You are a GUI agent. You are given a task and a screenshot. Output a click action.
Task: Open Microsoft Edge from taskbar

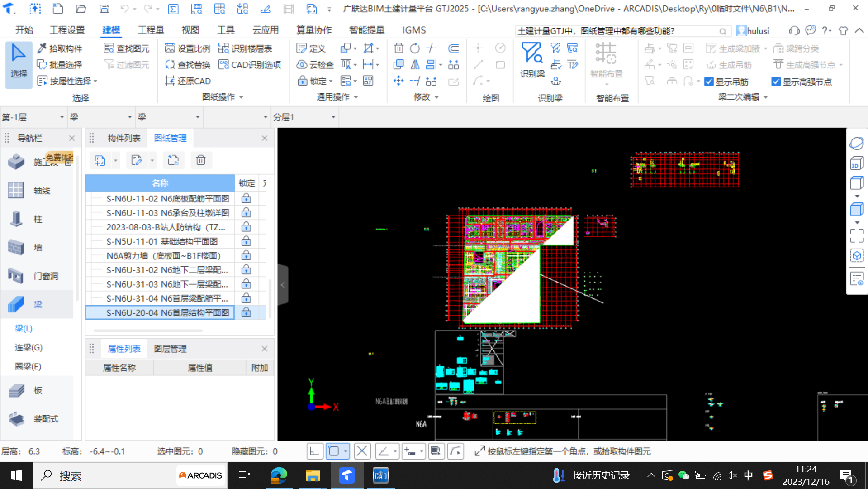[279, 475]
